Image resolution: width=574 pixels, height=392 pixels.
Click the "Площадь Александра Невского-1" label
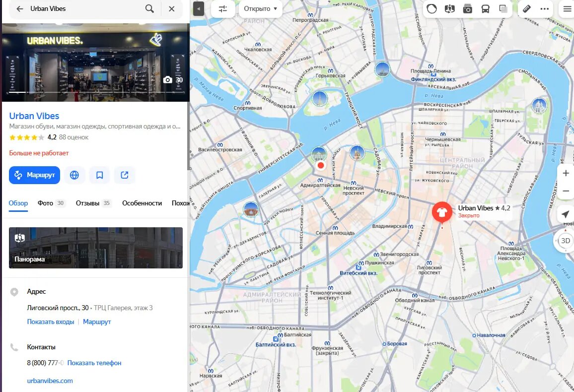[x=511, y=254]
